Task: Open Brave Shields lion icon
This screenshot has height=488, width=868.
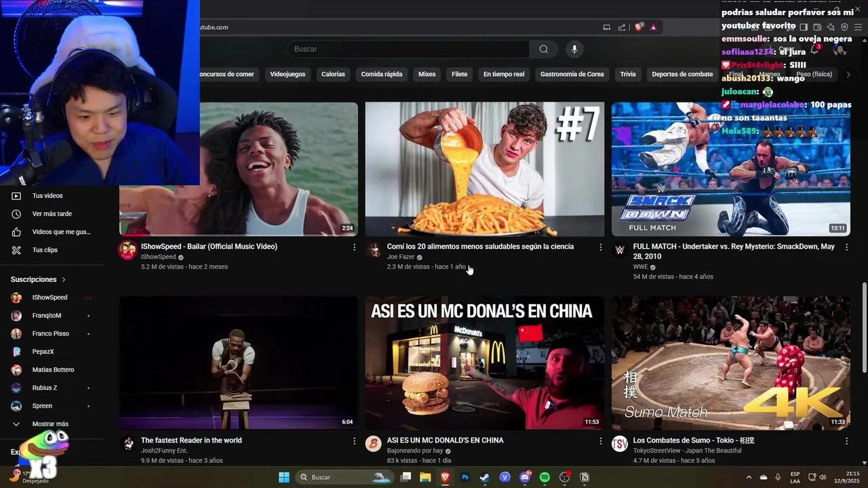Action: pos(638,27)
